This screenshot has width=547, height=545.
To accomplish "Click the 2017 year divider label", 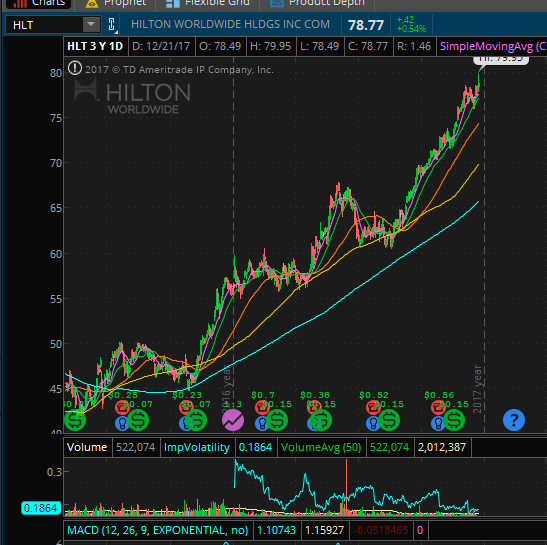I will click(477, 389).
